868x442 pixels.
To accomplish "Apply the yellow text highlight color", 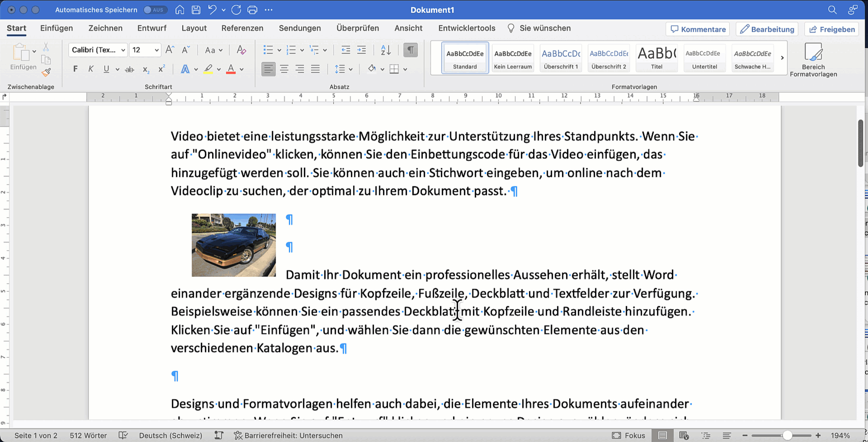I will (208, 69).
